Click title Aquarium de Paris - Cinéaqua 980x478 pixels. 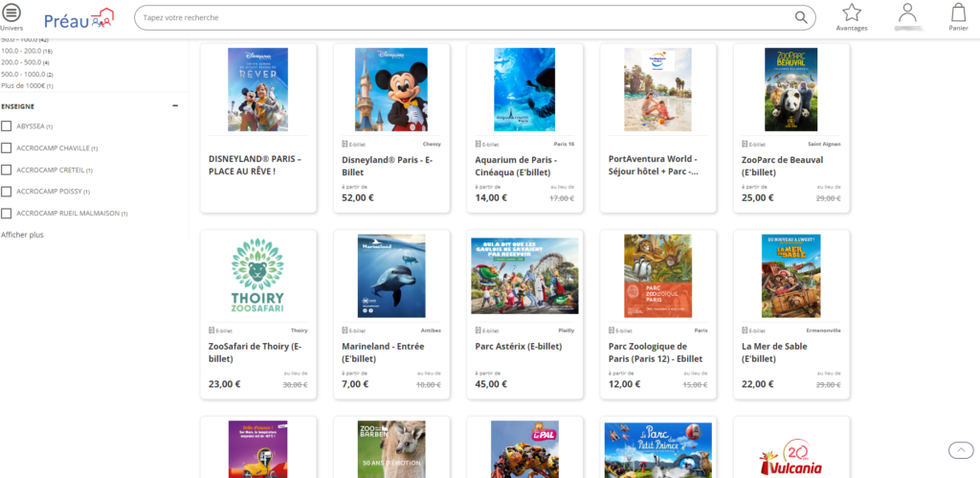point(516,166)
